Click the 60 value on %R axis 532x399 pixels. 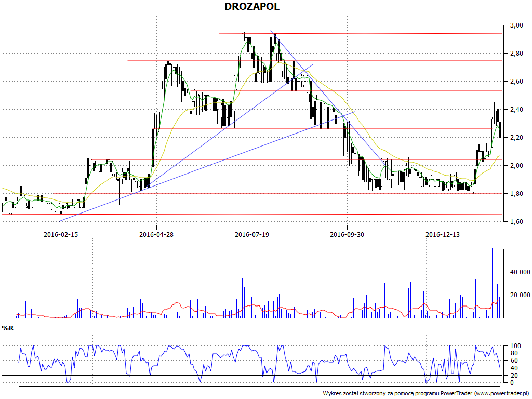tap(514, 361)
